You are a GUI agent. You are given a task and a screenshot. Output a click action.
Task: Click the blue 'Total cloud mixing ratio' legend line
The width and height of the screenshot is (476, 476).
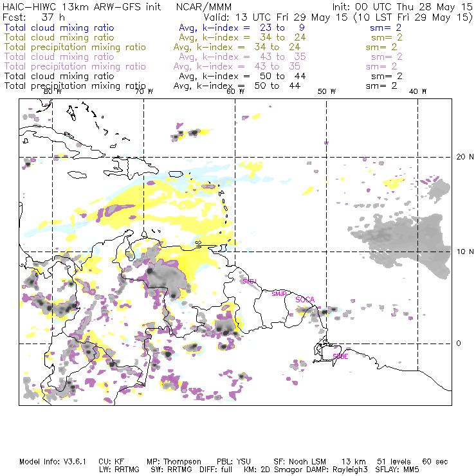coord(59,28)
